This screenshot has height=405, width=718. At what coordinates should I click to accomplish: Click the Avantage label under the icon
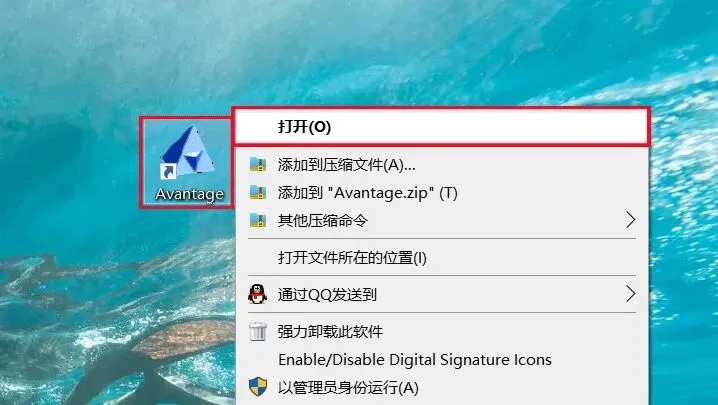189,194
